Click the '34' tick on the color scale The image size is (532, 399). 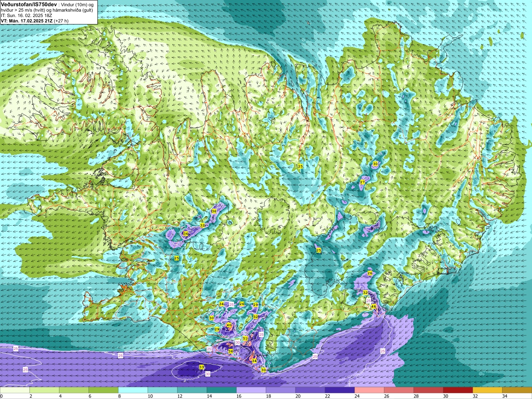tap(505, 396)
